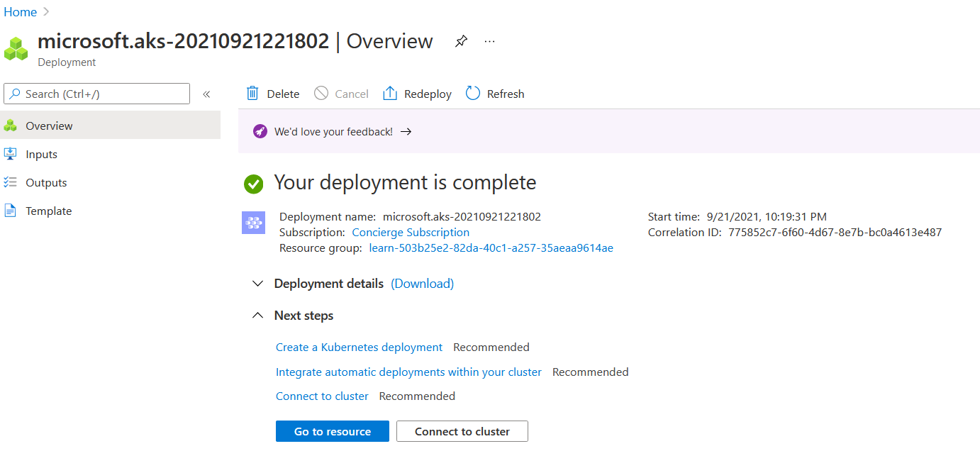Viewport: 980px width, 473px height.
Task: Select the Start time value text
Action: coord(767,217)
